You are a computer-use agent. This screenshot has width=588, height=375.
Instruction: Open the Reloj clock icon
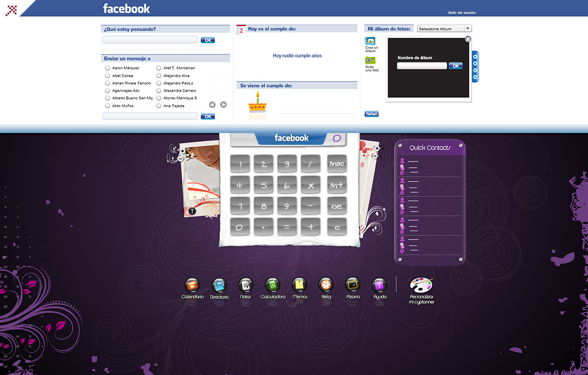click(326, 285)
